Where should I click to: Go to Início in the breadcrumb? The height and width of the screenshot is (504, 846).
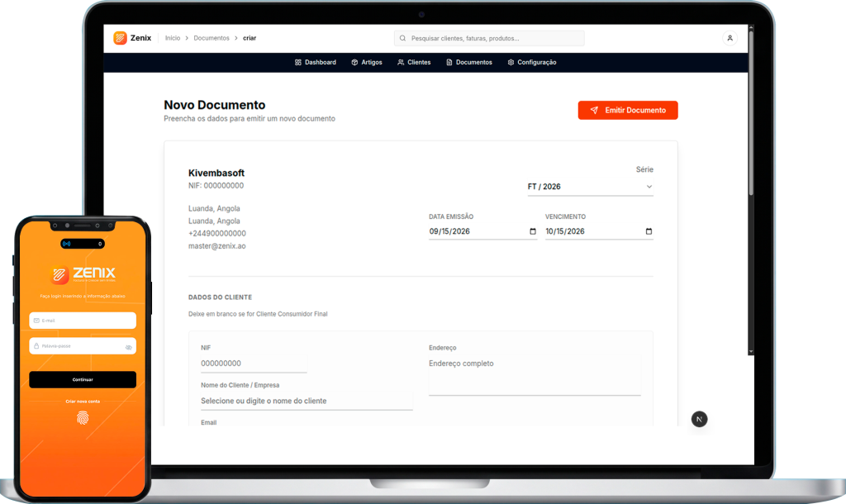pos(173,38)
